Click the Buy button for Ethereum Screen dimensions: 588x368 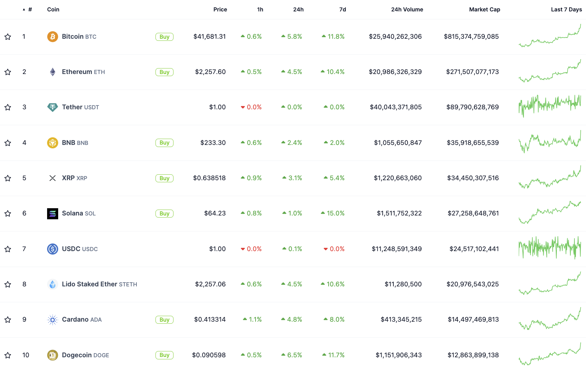pyautogui.click(x=164, y=72)
